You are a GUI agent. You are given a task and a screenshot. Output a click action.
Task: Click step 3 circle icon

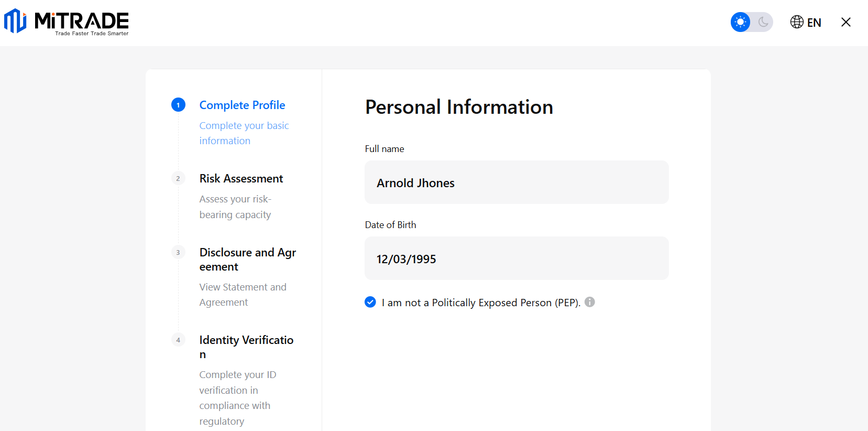click(x=178, y=252)
